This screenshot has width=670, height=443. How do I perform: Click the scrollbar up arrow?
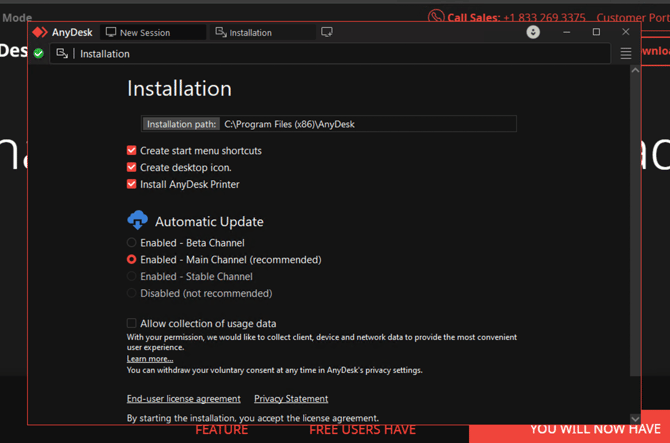coord(635,70)
